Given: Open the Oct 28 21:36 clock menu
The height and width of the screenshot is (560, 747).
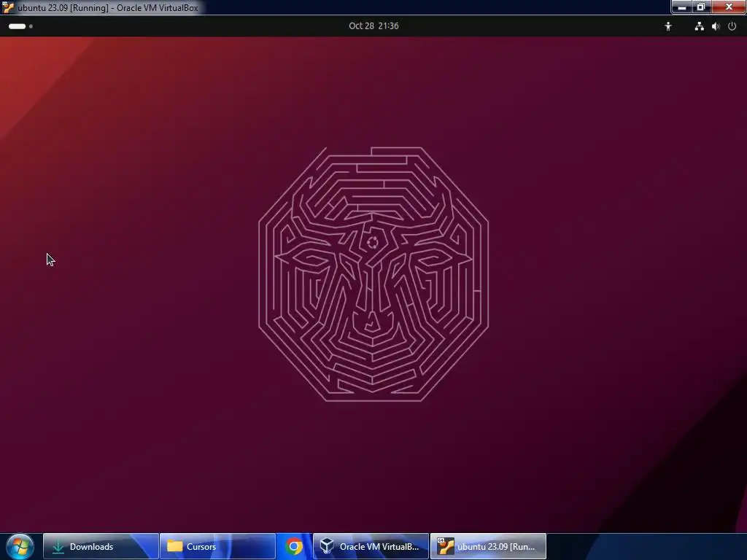Looking at the screenshot, I should pyautogui.click(x=373, y=26).
